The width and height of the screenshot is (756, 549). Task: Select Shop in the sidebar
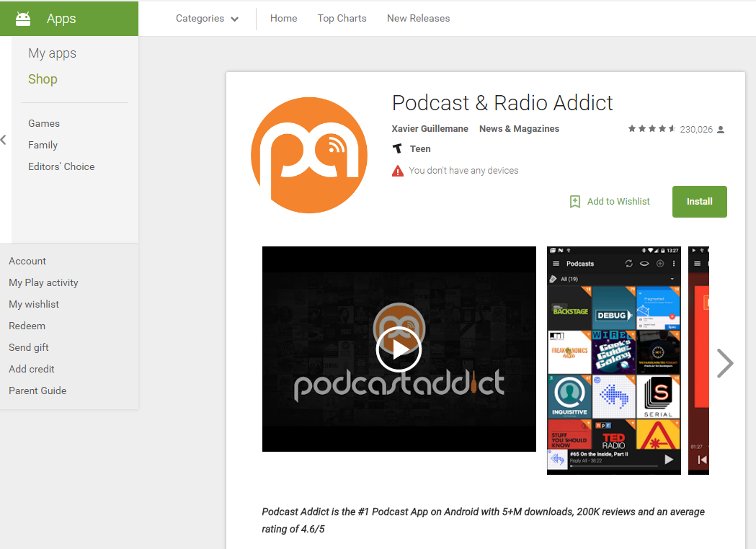coord(43,79)
